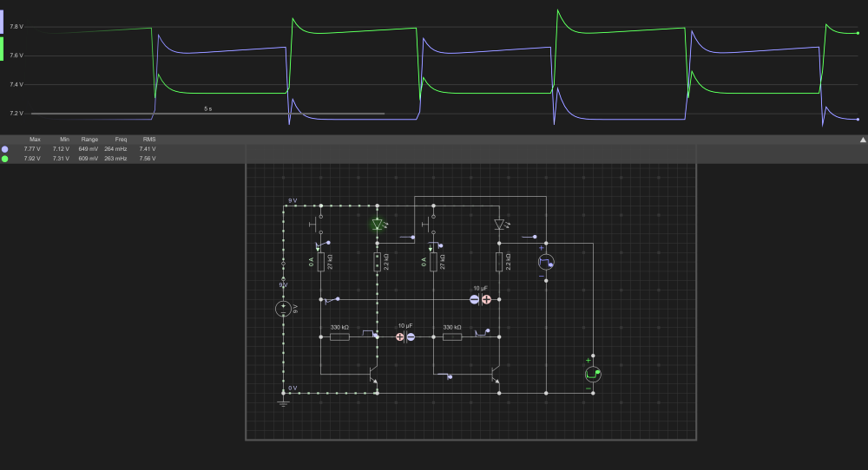Click the green voltmeter probe component

click(593, 374)
